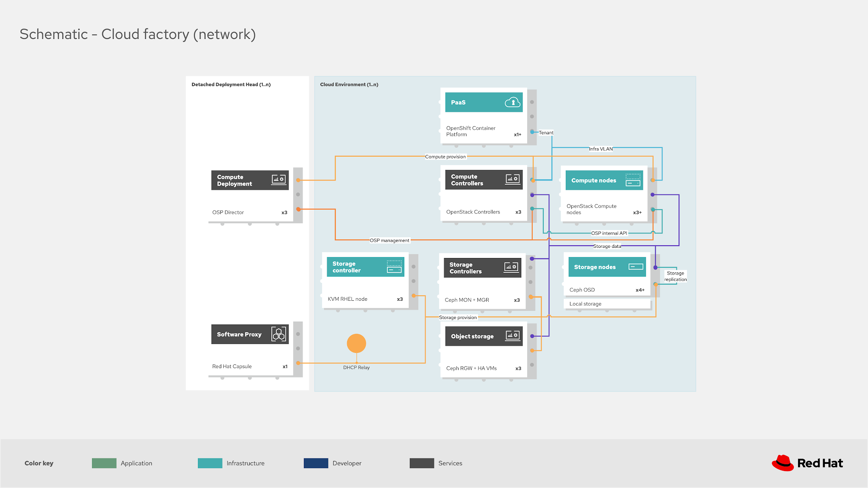
Task: Click the Compute Deployment dashboard icon
Action: 279,180
